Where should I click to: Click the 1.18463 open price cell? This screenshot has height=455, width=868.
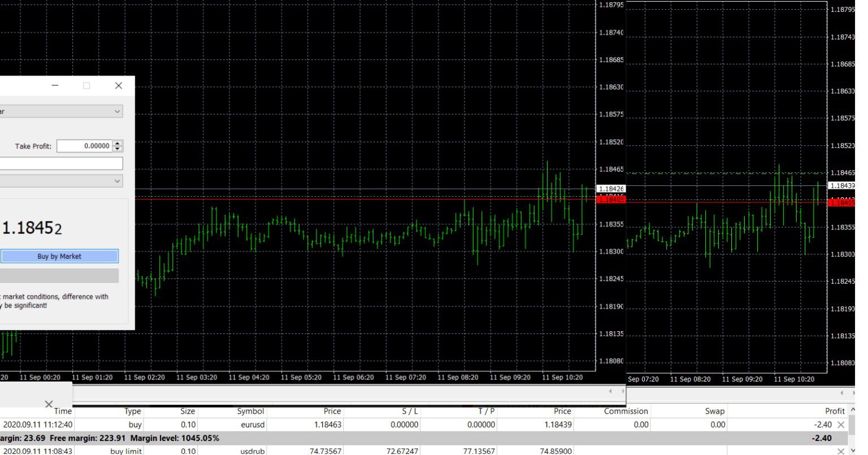328,424
